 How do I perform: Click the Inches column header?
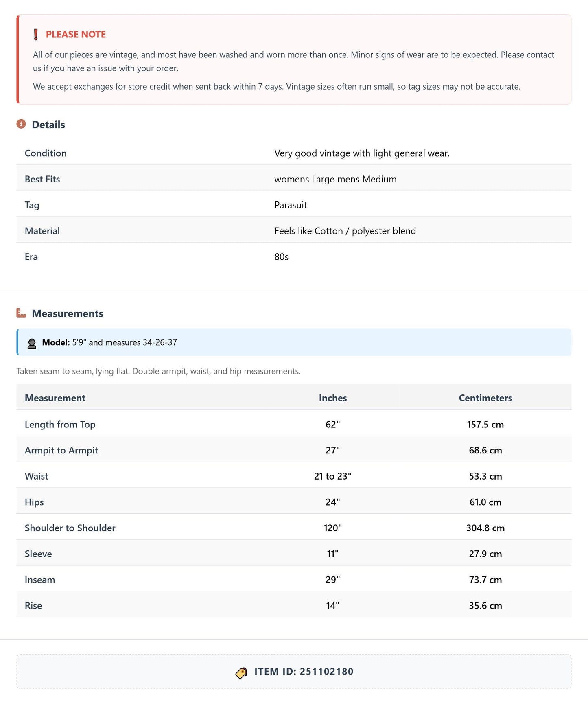click(333, 398)
